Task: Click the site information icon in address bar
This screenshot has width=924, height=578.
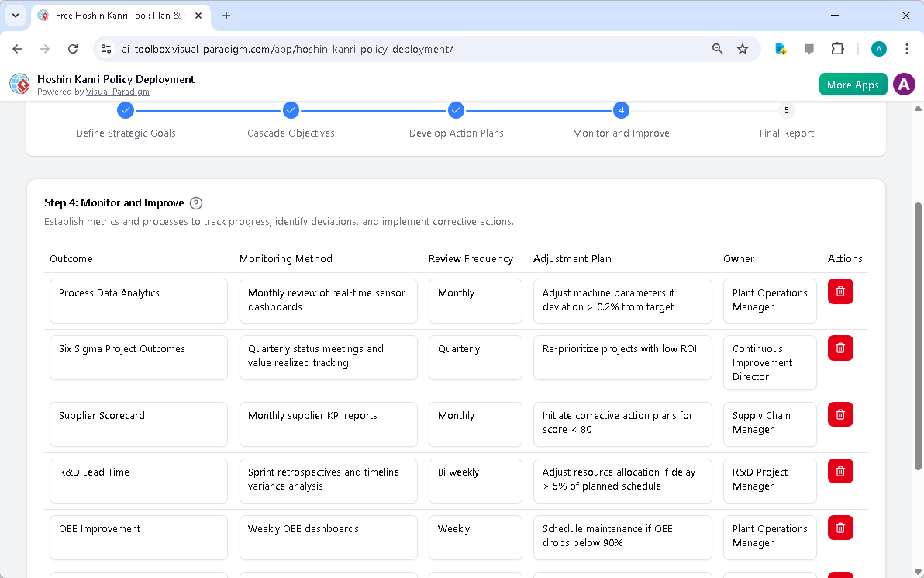Action: tap(105, 48)
